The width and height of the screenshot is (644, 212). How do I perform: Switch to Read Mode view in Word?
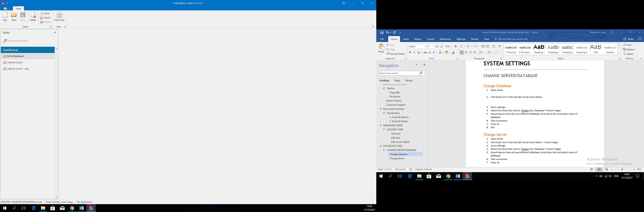(x=591, y=169)
